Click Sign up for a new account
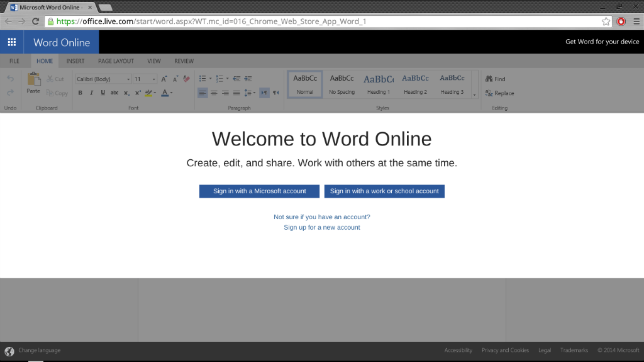 [x=321, y=227]
